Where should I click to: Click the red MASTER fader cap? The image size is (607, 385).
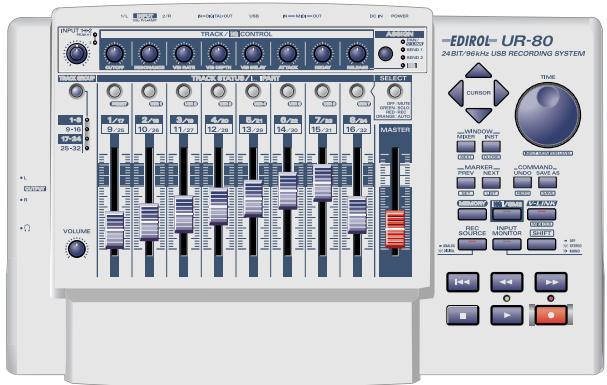(395, 229)
